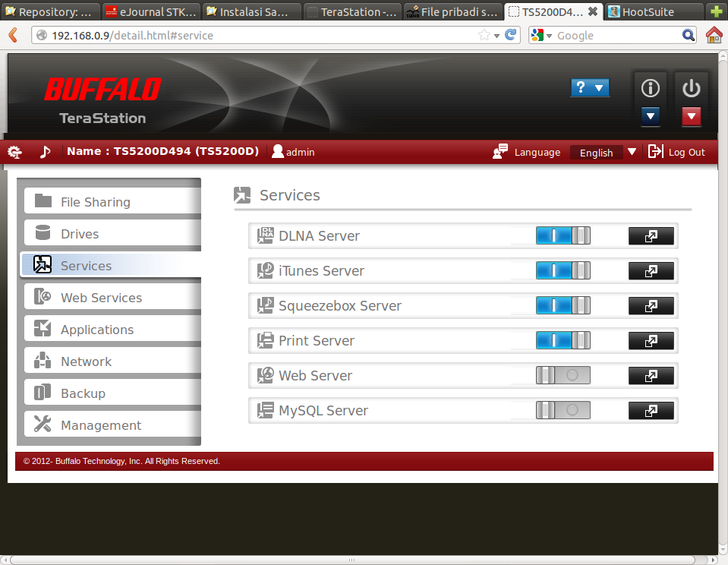Open the Backup menu item
Screen dimensions: 728x565
(112, 393)
